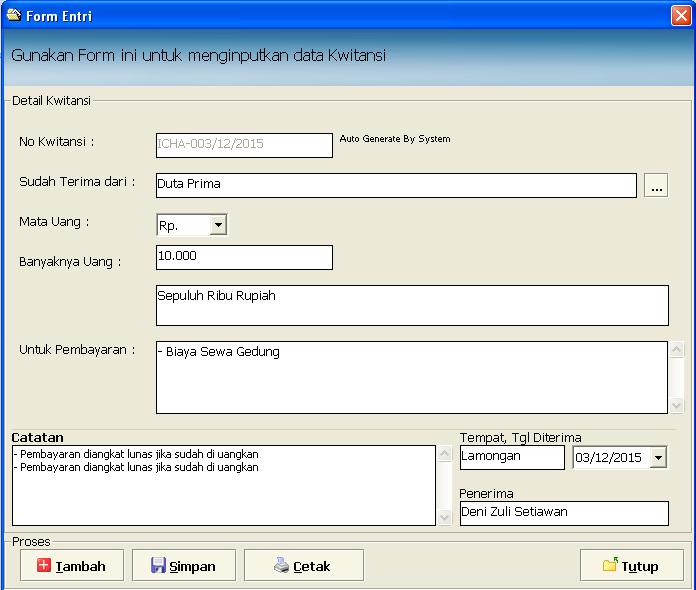This screenshot has width=696, height=590.
Task: Expand the Mata Uang currency dropdown
Action: (x=219, y=226)
